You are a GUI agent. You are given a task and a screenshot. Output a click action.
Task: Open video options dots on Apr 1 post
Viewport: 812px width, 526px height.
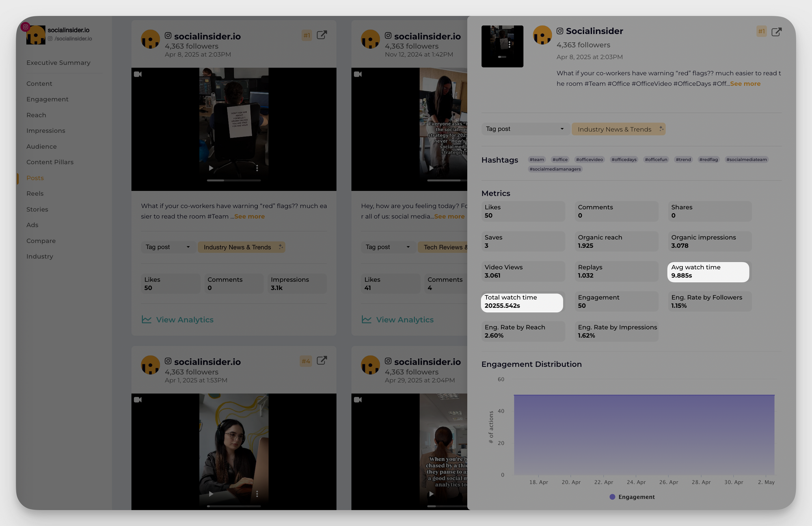tap(257, 494)
